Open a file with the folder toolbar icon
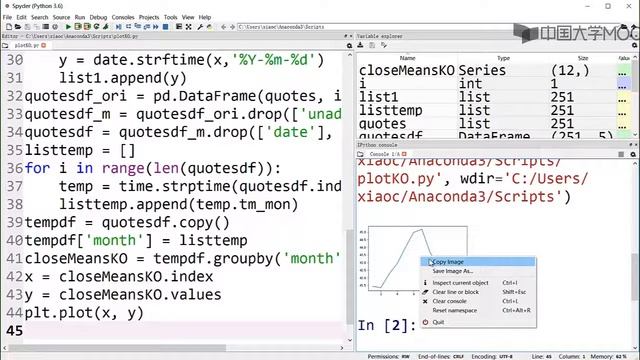The image size is (640, 360). [18, 27]
